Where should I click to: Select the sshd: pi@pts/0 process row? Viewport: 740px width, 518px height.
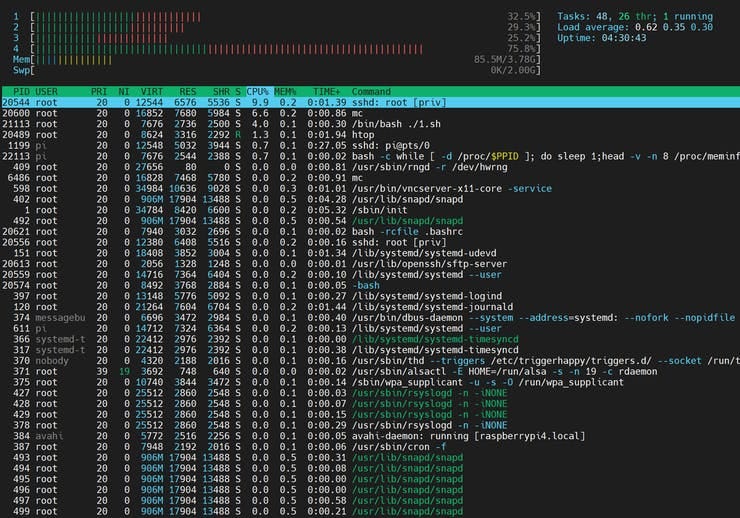[370, 145]
